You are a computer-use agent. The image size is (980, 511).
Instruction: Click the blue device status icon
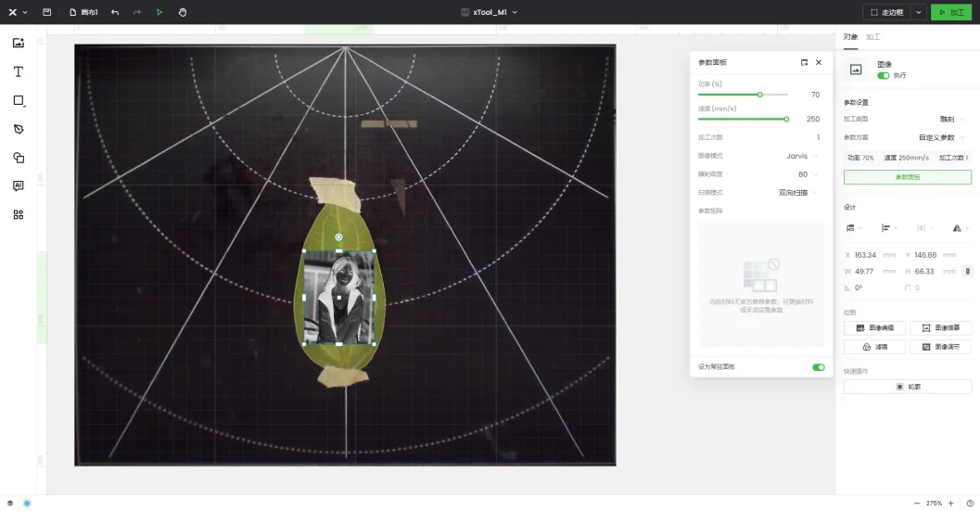click(27, 503)
